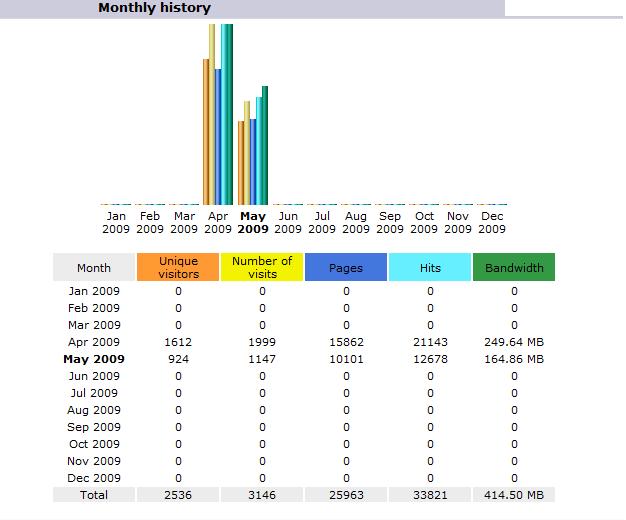626x520 pixels.
Task: Click the Sep 2009 row label in table
Action: click(x=94, y=427)
